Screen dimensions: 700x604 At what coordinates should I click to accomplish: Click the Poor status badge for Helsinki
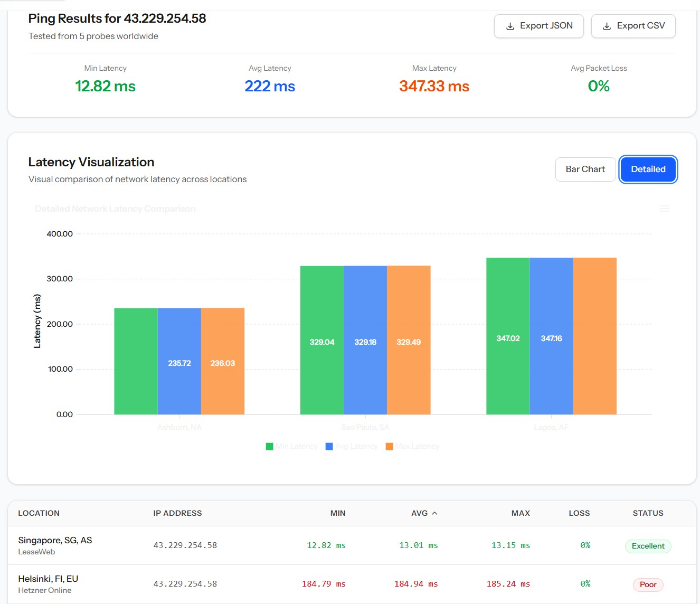(x=648, y=584)
